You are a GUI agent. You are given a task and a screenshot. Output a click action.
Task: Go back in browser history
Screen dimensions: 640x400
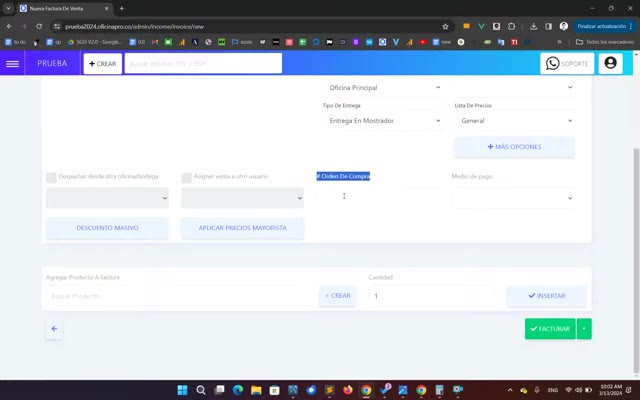coord(9,26)
